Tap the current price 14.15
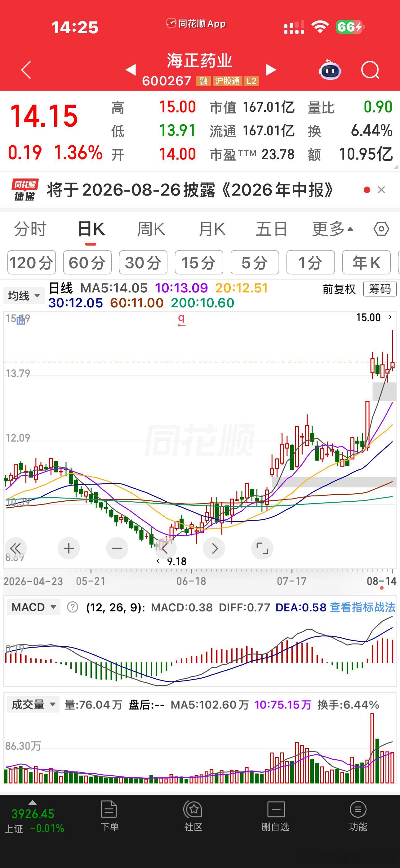 [x=44, y=116]
